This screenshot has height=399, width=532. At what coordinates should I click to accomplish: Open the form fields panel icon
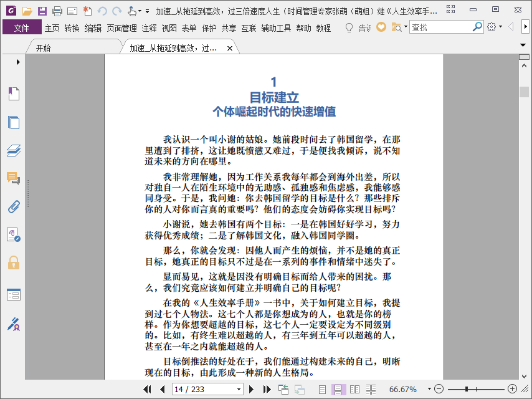[14, 294]
